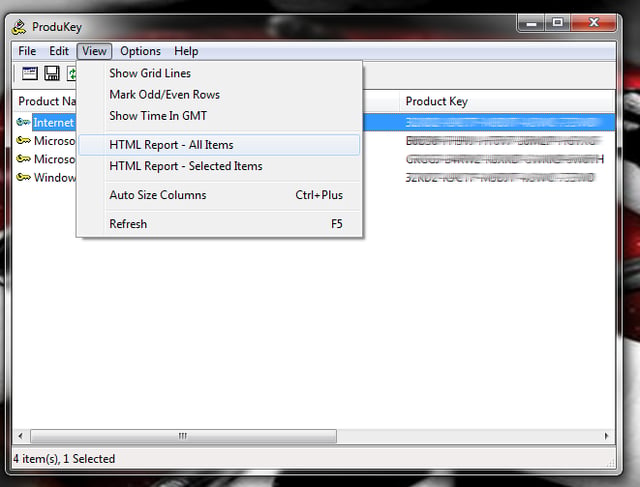Open the Help menu
The height and width of the screenshot is (487, 640).
point(186,51)
